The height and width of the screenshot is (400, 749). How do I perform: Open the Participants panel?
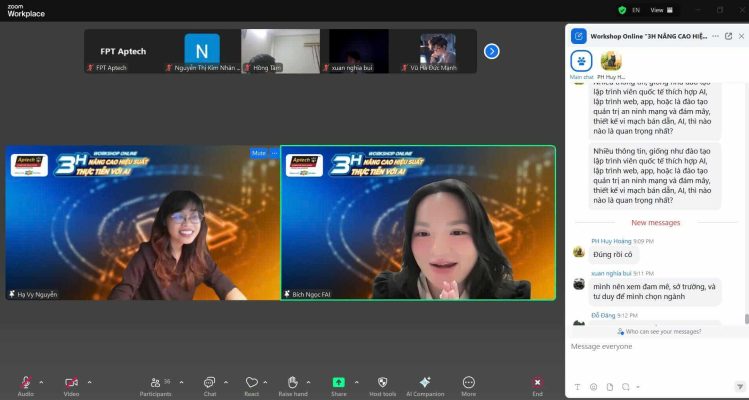(x=154, y=383)
